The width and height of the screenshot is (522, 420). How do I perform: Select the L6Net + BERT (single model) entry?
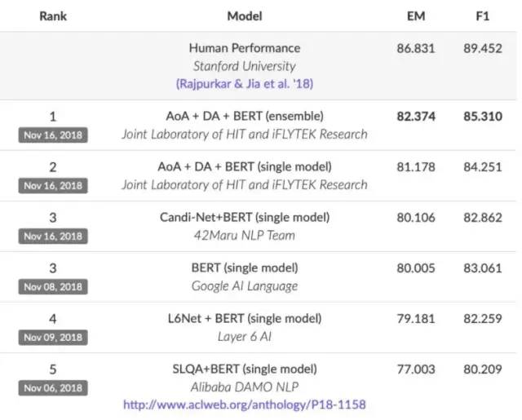(x=245, y=318)
